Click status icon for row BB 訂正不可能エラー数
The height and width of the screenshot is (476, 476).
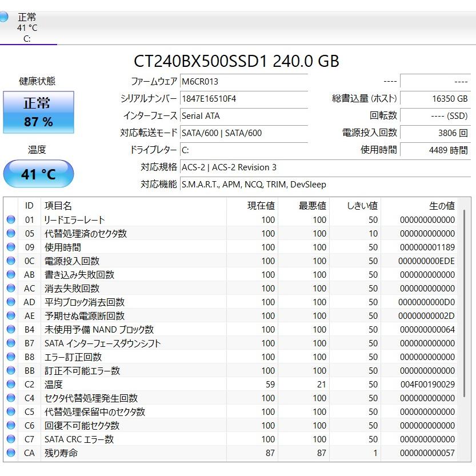coord(11,370)
